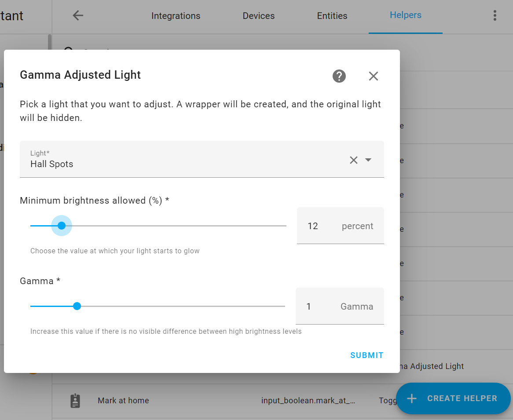This screenshot has height=420, width=513.
Task: Expand the Light selection dropdown arrow
Action: [368, 160]
